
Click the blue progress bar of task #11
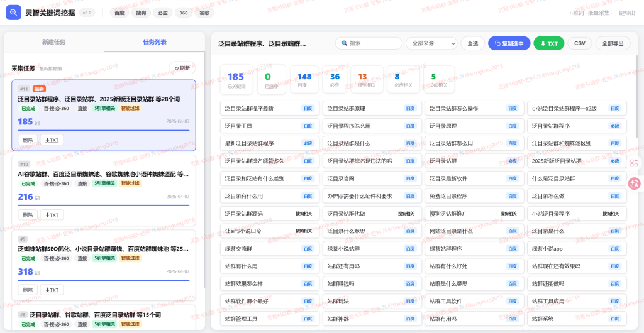(104, 130)
